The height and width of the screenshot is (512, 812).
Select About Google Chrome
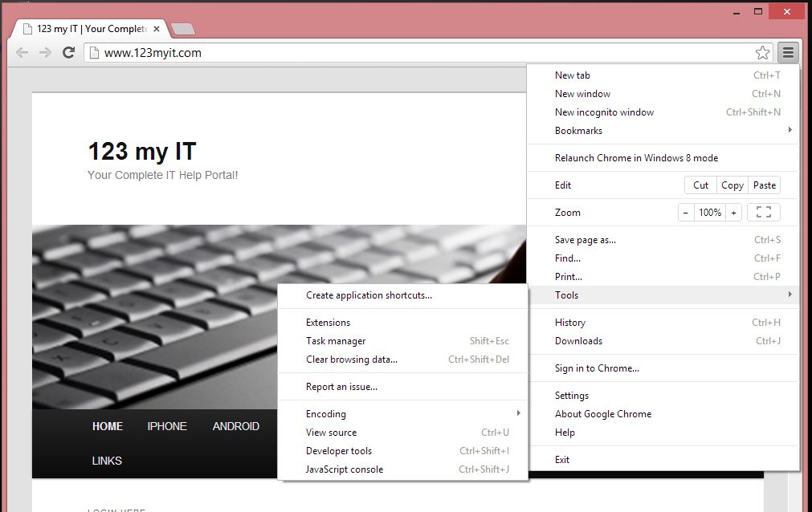point(663,414)
